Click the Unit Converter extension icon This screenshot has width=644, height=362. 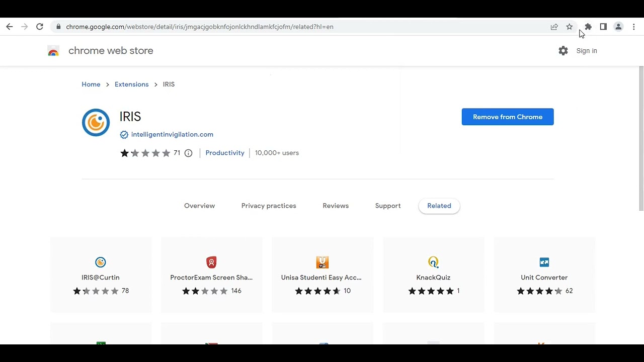(x=544, y=262)
